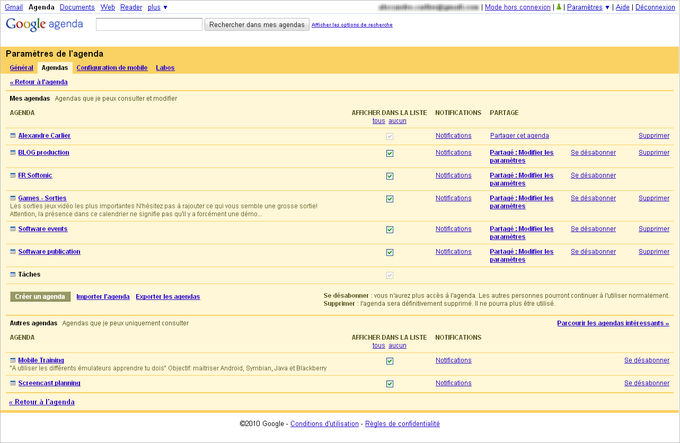
Task: Select 'tous' under Autres agendas list
Action: pyautogui.click(x=379, y=345)
